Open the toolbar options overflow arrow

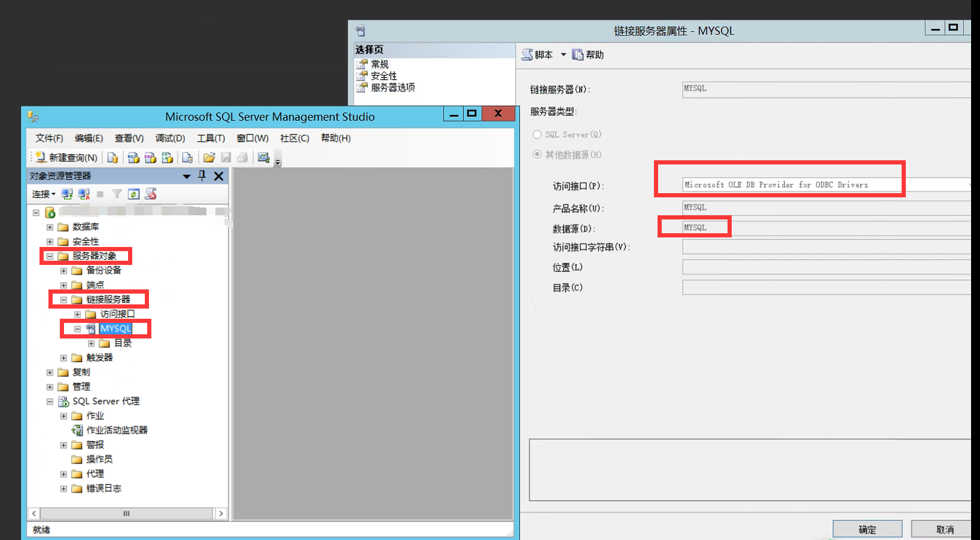click(x=278, y=160)
